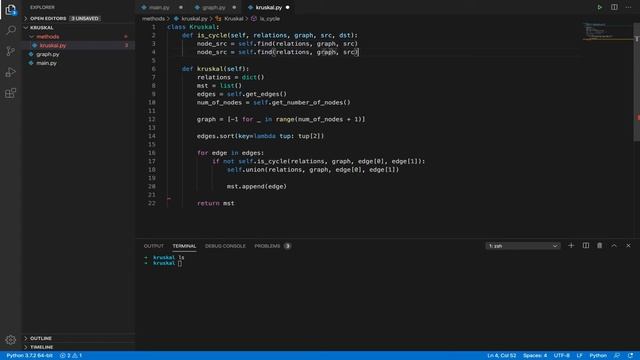Screen dimensions: 640x360
Task: Kill the terminal with the trash icon
Action: [600, 246]
